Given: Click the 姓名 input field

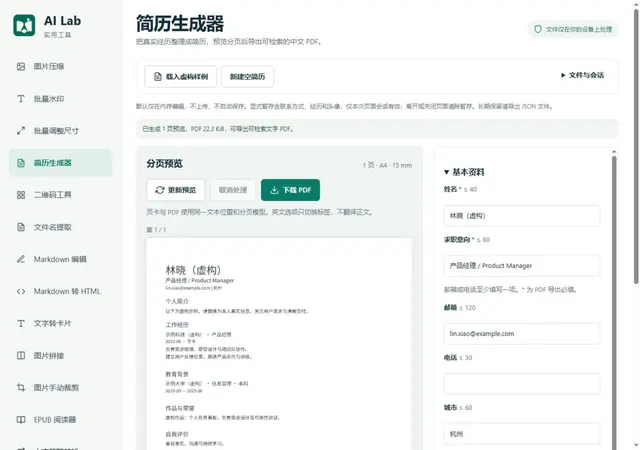Looking at the screenshot, I should [x=522, y=216].
